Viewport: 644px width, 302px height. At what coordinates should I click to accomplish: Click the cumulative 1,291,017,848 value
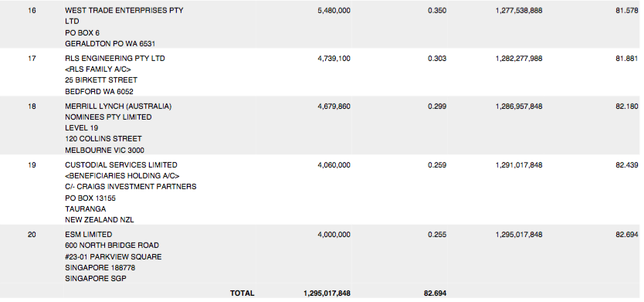pyautogui.click(x=519, y=165)
